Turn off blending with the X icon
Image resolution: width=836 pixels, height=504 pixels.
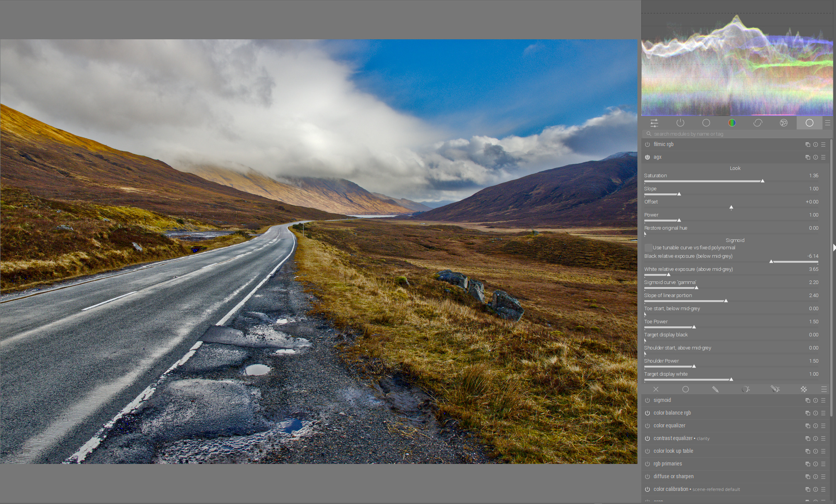(x=656, y=390)
